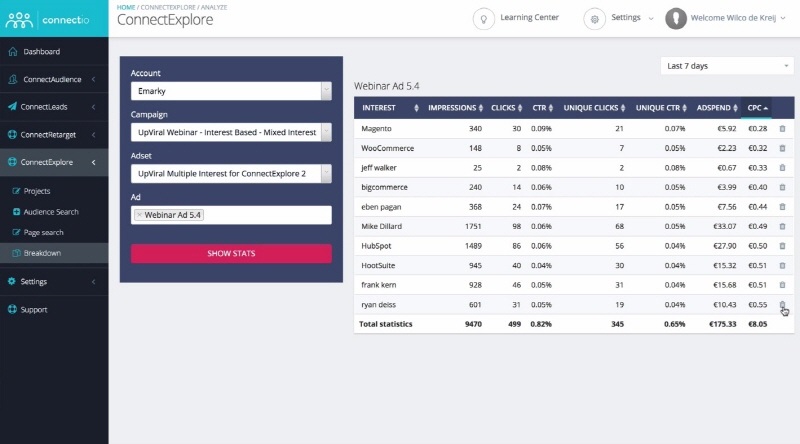Viewport: 800px width, 444px height.
Task: Click the Magento interest cell
Action: point(377,129)
